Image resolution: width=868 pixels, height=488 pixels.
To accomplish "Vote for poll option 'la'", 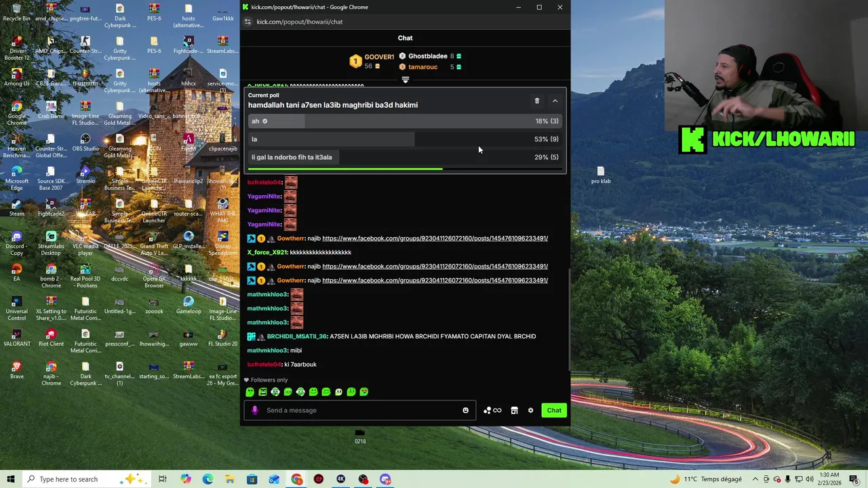I will coord(405,139).
